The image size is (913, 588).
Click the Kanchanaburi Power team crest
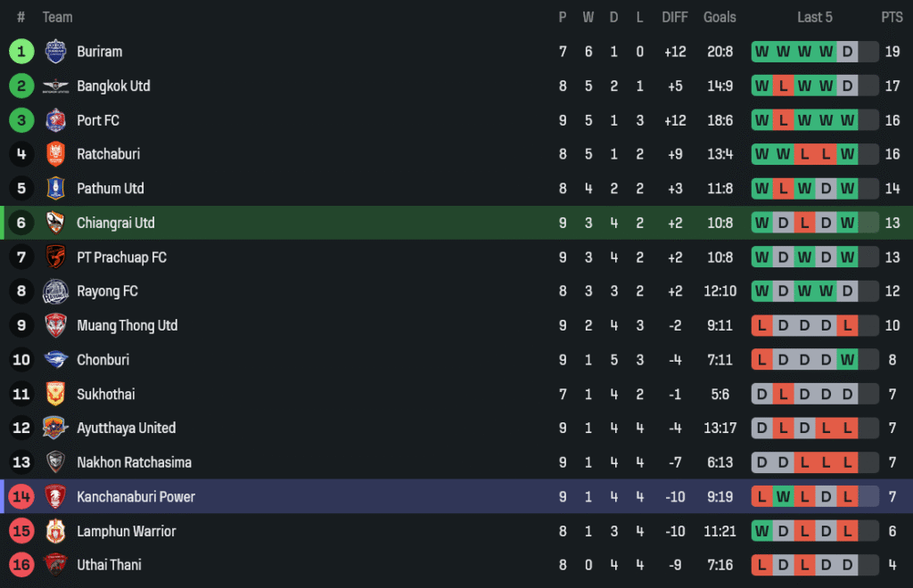(x=55, y=496)
